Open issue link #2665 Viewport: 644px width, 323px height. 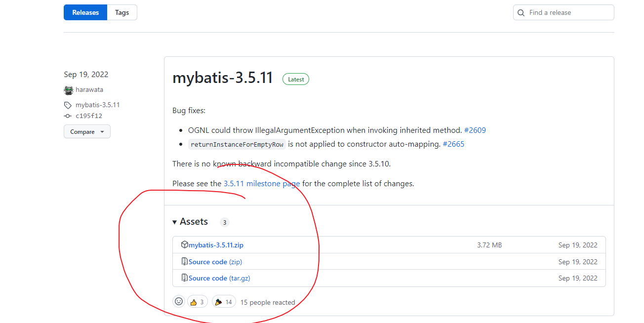[x=453, y=144]
